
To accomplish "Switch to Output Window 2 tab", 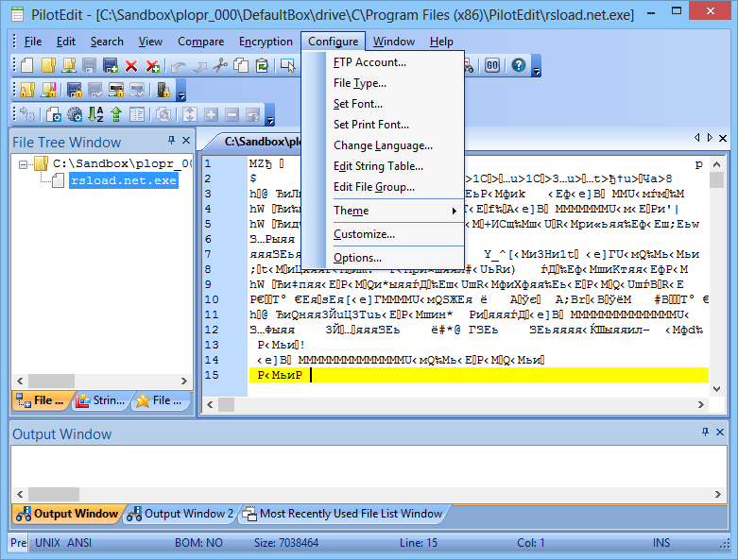I will [x=180, y=514].
